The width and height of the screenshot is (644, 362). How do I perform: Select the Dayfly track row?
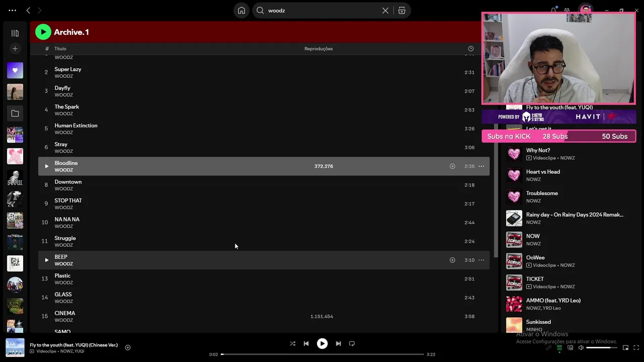pyautogui.click(x=264, y=91)
